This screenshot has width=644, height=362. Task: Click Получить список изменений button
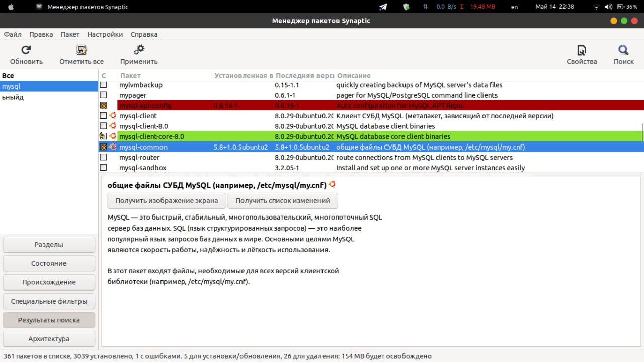point(283,200)
